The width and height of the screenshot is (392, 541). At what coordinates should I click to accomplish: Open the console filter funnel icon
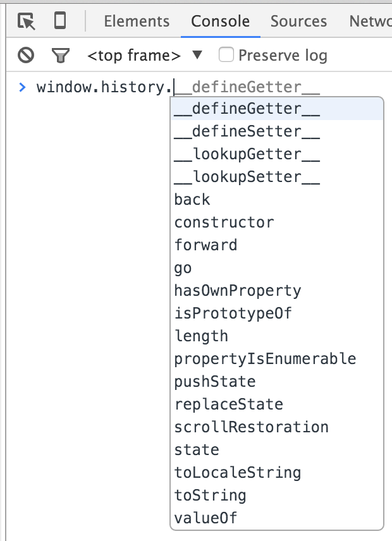[61, 55]
